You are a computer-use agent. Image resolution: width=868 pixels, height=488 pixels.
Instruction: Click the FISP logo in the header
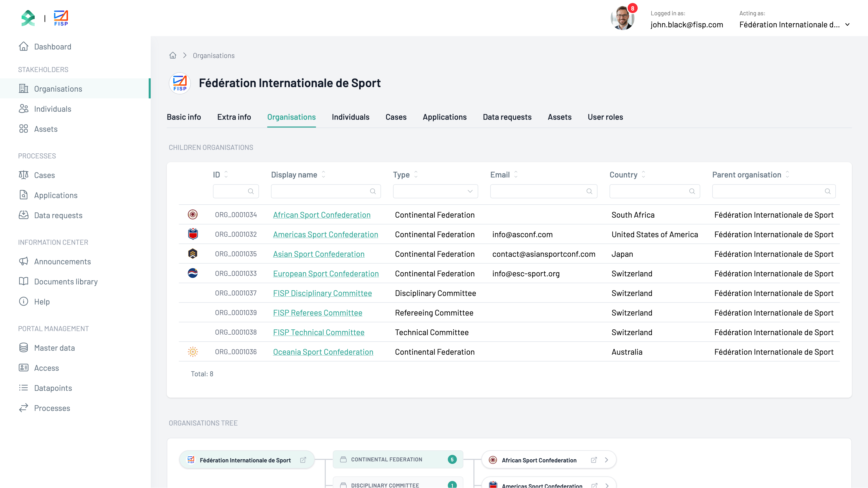(x=61, y=18)
